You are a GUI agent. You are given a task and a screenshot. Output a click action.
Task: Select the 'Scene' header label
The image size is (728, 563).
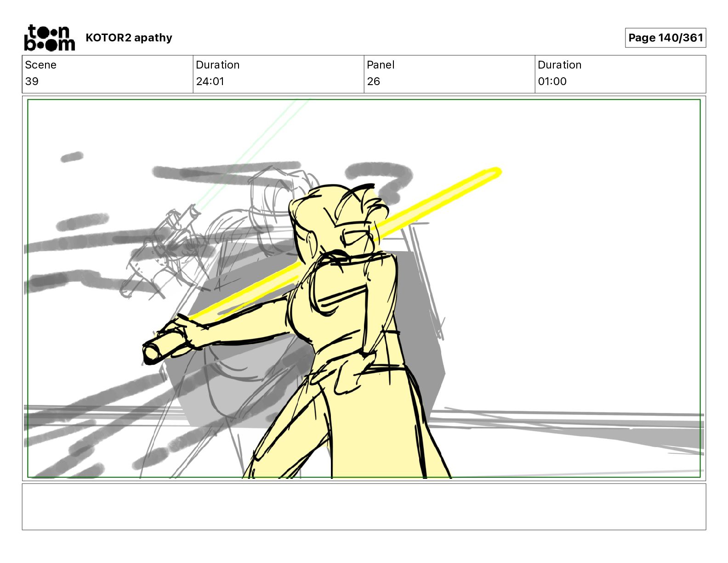coord(40,65)
